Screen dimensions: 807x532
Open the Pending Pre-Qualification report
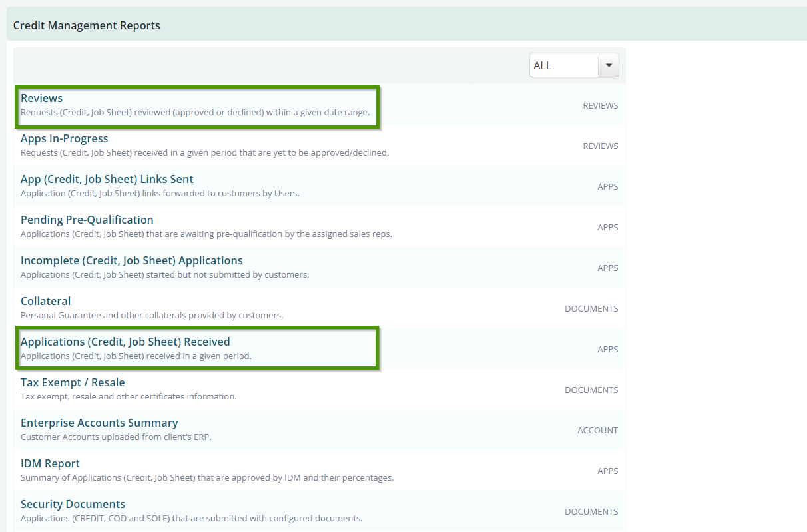click(x=87, y=220)
